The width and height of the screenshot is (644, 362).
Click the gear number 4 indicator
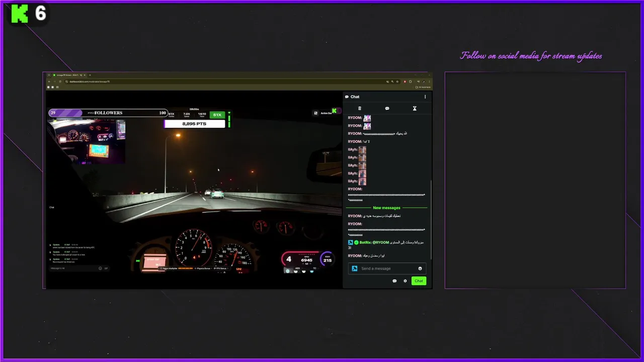289,259
